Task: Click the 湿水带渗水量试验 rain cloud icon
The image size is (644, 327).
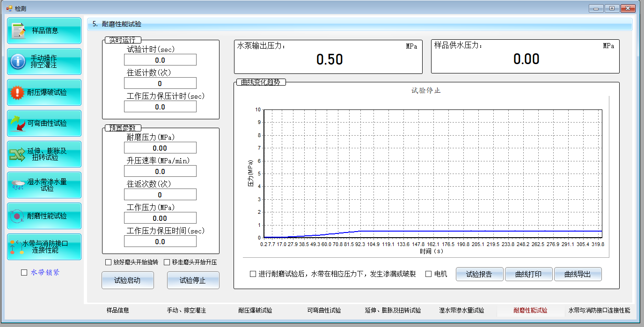Action: (x=18, y=185)
